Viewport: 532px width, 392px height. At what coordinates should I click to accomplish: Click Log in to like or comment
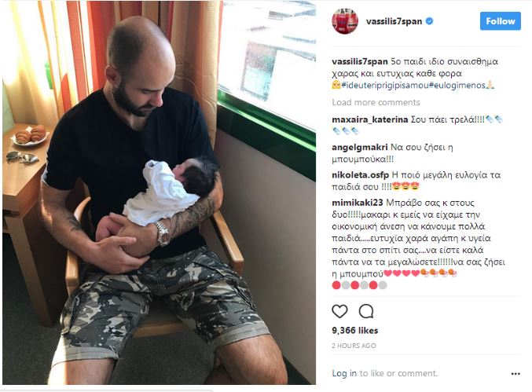pos(344,373)
